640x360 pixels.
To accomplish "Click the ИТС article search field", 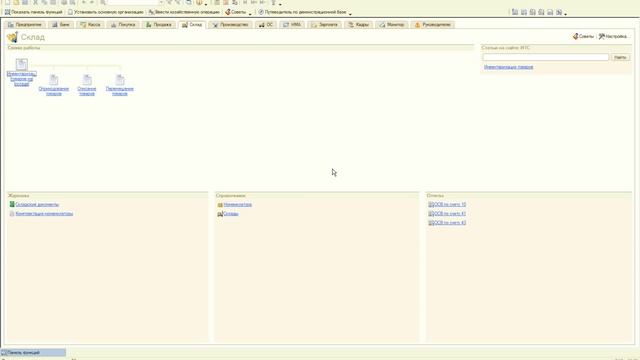I will [x=546, y=58].
